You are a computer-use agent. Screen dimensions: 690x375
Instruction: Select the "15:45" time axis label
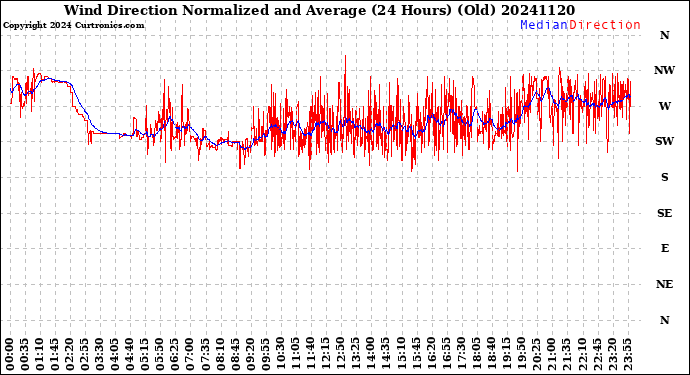coord(416,354)
